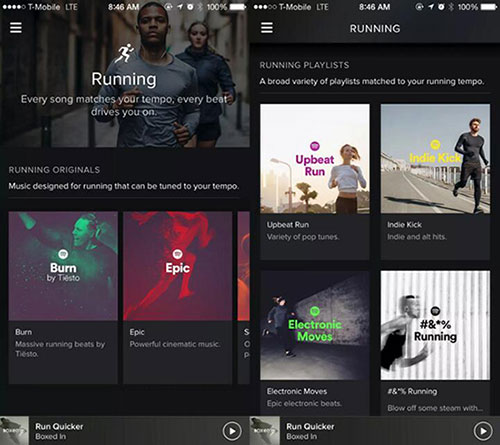Viewport: 500px width, 445px height.
Task: Tap 'Variety of pop tunes.' description
Action: (x=303, y=237)
